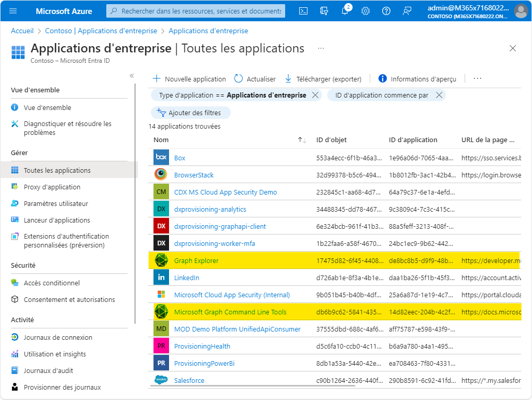
Task: Open the Salesforce application link
Action: pyautogui.click(x=189, y=380)
